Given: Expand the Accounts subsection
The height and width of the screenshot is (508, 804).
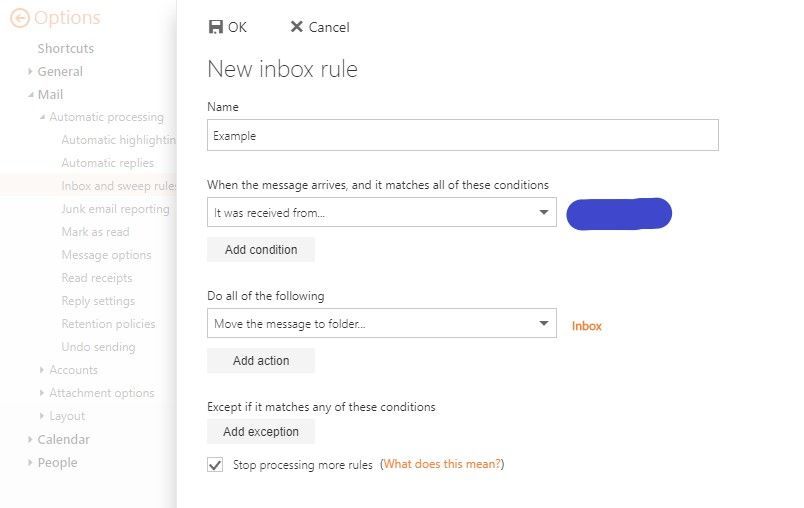Looking at the screenshot, I should tap(42, 370).
